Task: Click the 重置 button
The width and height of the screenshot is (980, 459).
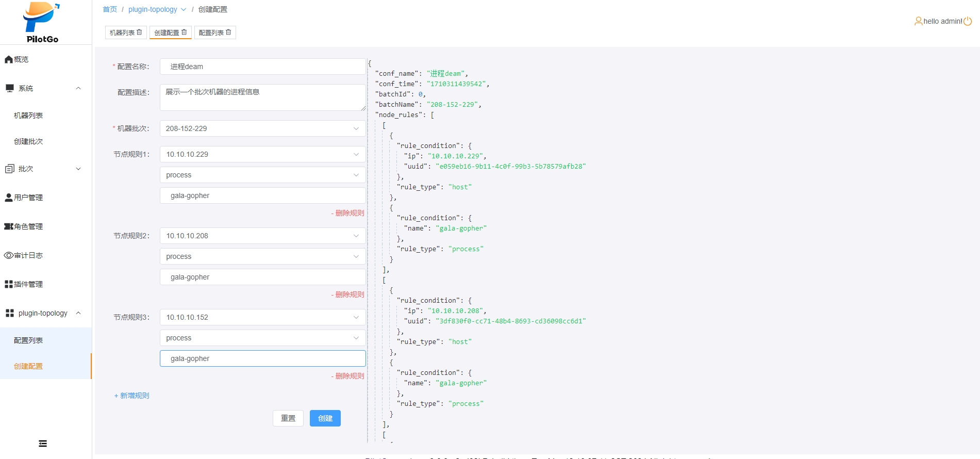Action: [288, 418]
